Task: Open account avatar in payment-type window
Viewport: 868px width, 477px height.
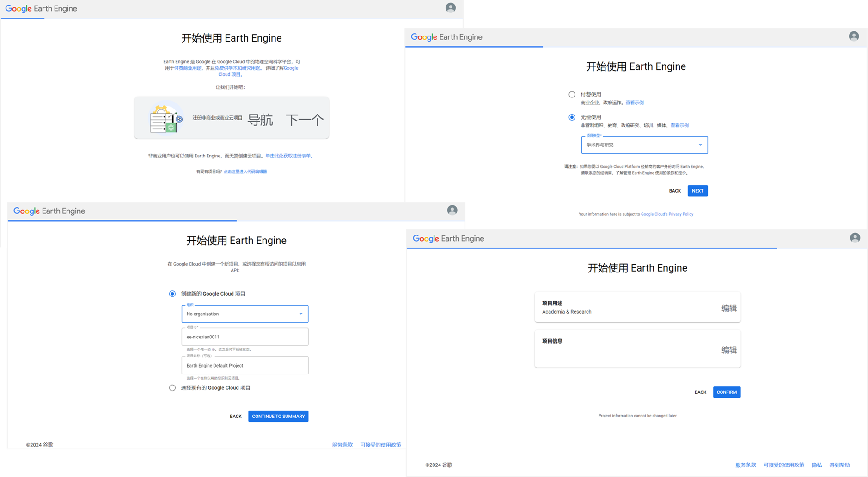Action: tap(854, 36)
